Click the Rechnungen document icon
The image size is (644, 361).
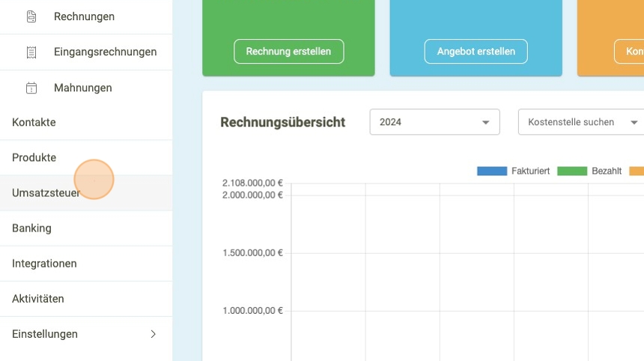31,16
